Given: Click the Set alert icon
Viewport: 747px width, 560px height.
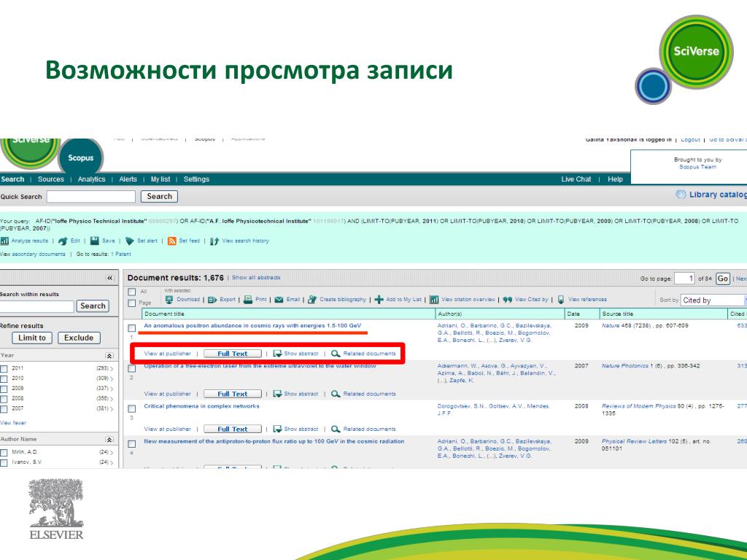Looking at the screenshot, I should 130,241.
